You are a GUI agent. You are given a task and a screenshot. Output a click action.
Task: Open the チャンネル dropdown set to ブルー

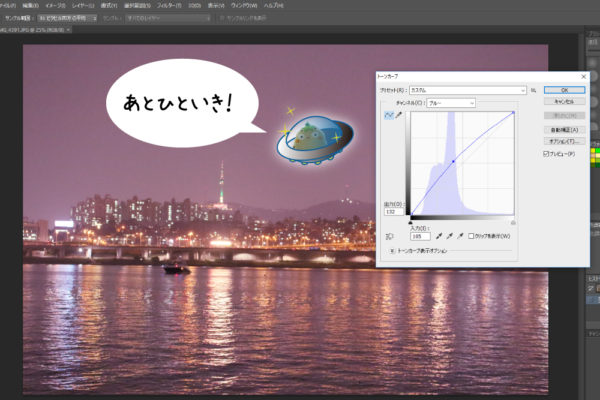[451, 103]
